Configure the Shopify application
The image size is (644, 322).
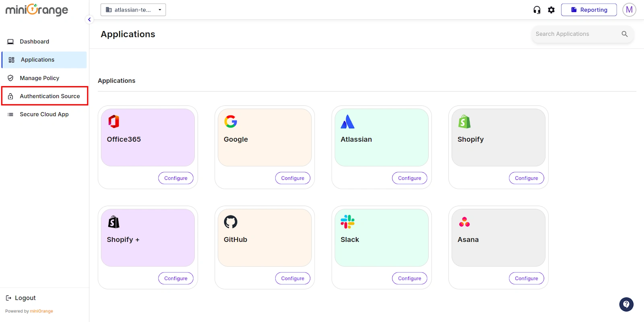click(x=526, y=178)
